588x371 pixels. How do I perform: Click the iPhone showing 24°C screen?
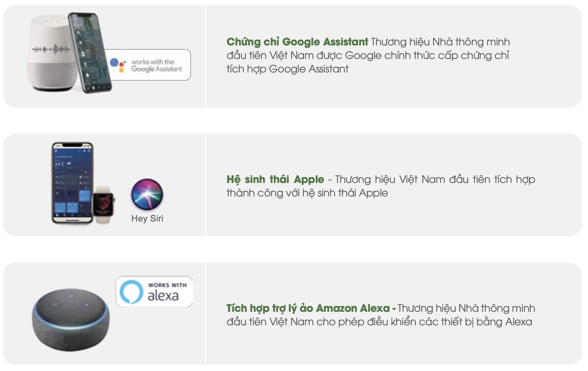[x=73, y=183]
